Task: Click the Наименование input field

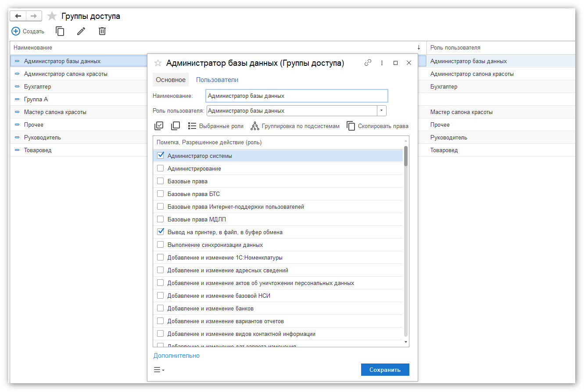Action: [297, 96]
